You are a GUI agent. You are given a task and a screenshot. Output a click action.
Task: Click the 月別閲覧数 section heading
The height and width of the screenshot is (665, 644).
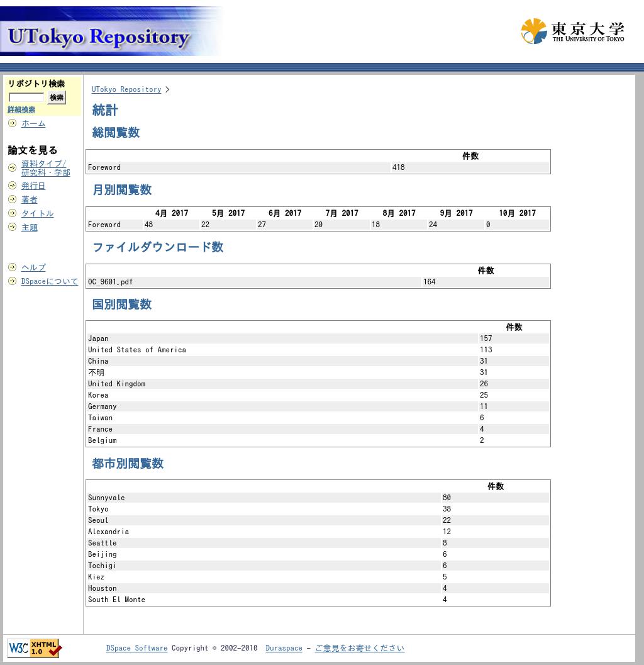[x=121, y=189]
